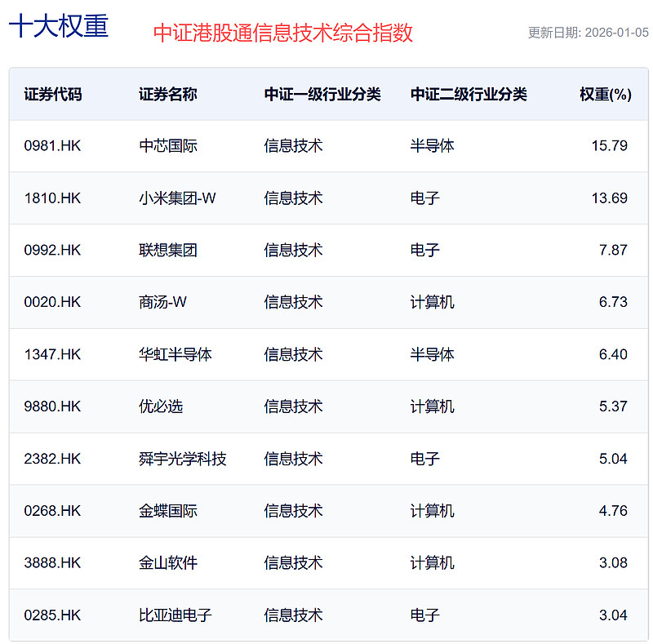Select stock code 0268.HK
Image resolution: width=653 pixels, height=644 pixels.
tap(52, 511)
